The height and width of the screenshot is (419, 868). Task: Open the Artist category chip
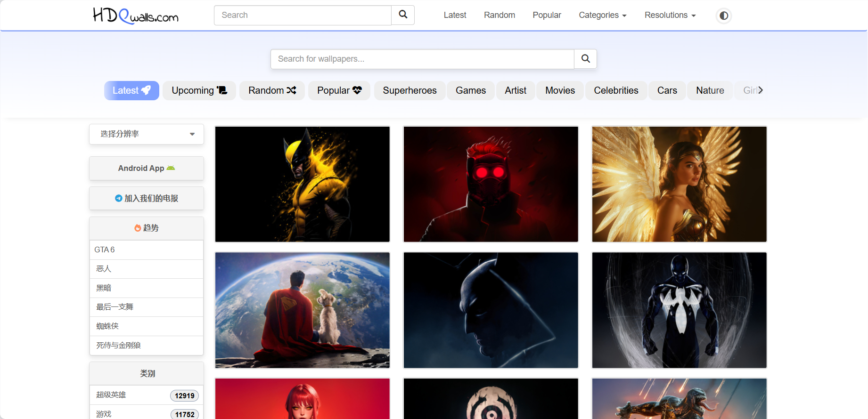(x=516, y=90)
